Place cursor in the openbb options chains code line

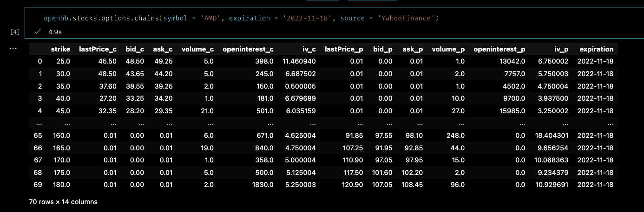click(241, 18)
